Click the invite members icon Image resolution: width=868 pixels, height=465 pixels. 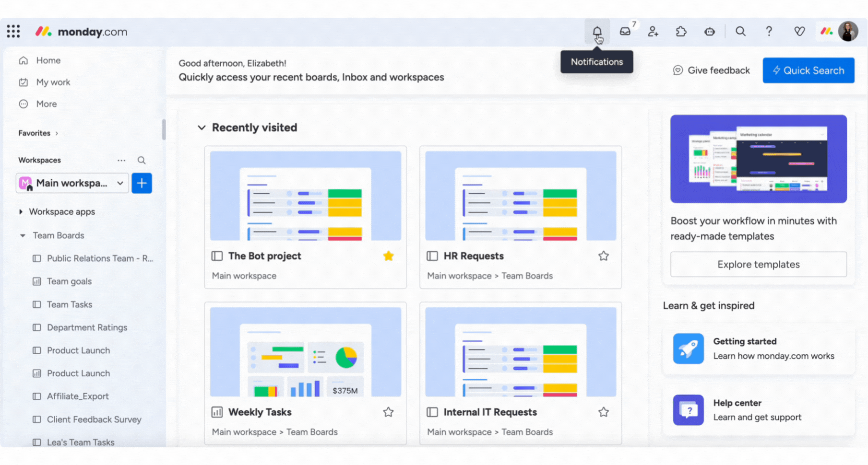[x=653, y=32]
